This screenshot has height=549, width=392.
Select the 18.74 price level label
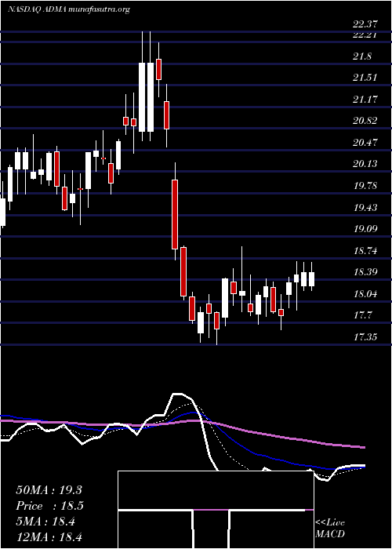point(365,251)
